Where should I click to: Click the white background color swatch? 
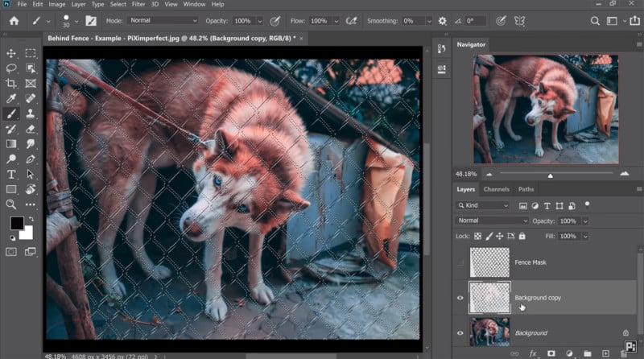tap(27, 233)
